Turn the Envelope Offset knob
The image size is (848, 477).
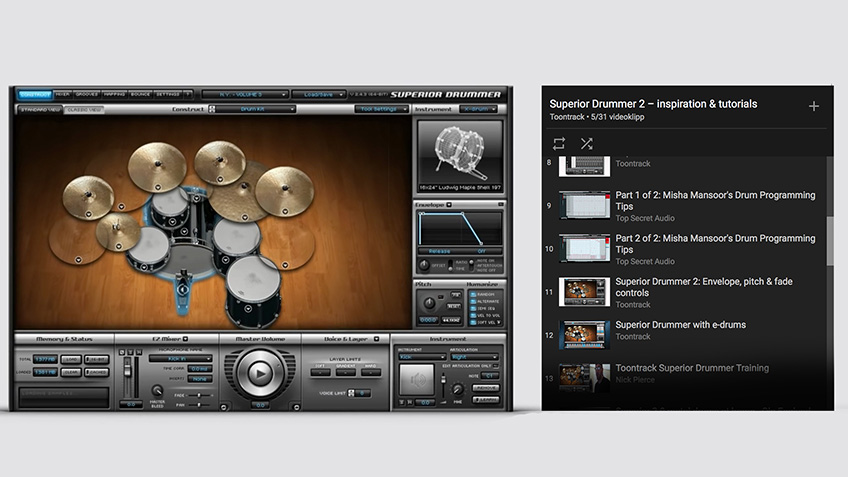[424, 265]
